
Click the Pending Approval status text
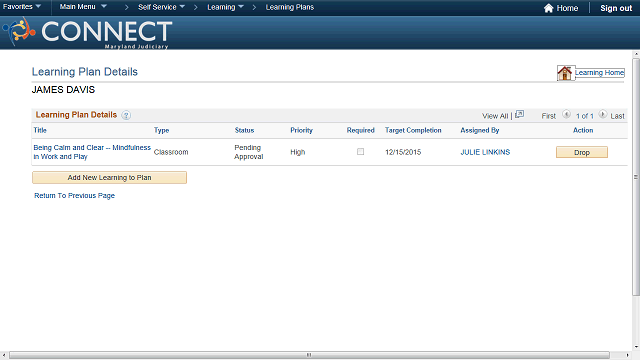click(249, 152)
